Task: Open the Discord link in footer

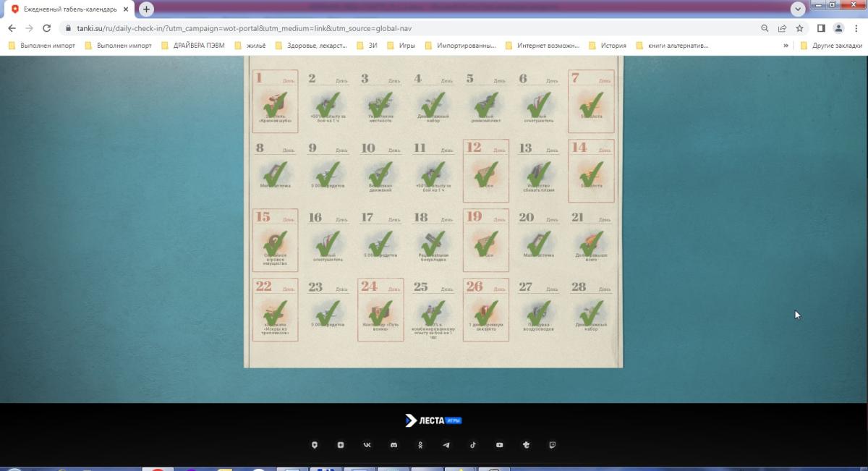Action: [393, 445]
